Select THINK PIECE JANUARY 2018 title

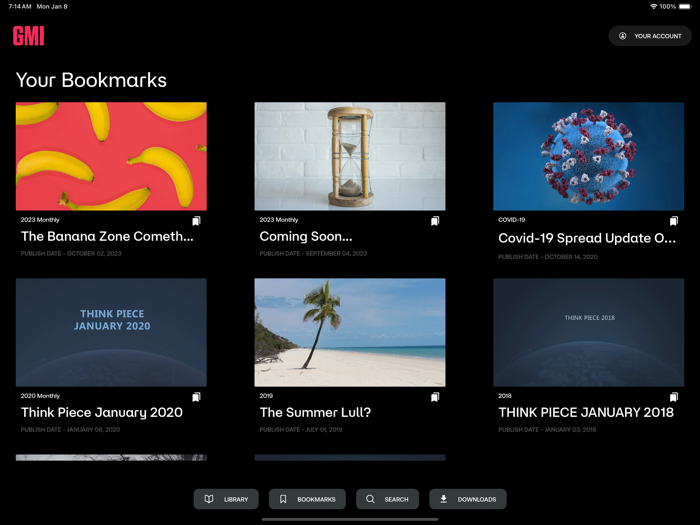(586, 412)
